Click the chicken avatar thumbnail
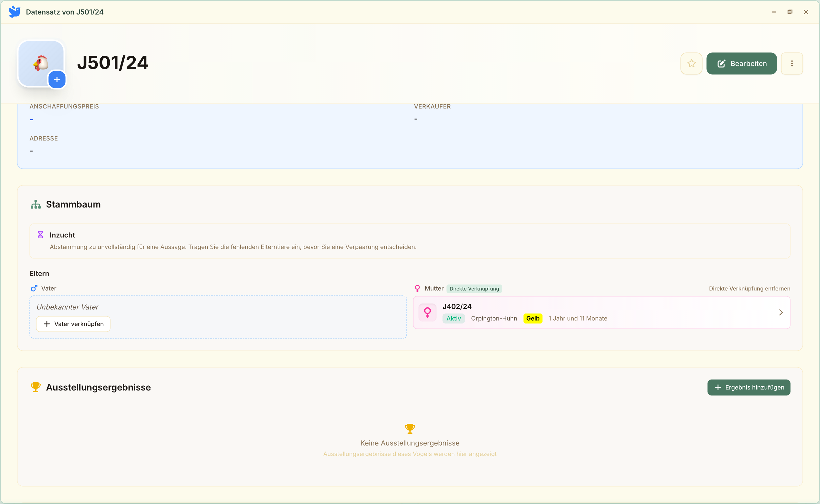Viewport: 820px width, 504px height. [x=41, y=63]
